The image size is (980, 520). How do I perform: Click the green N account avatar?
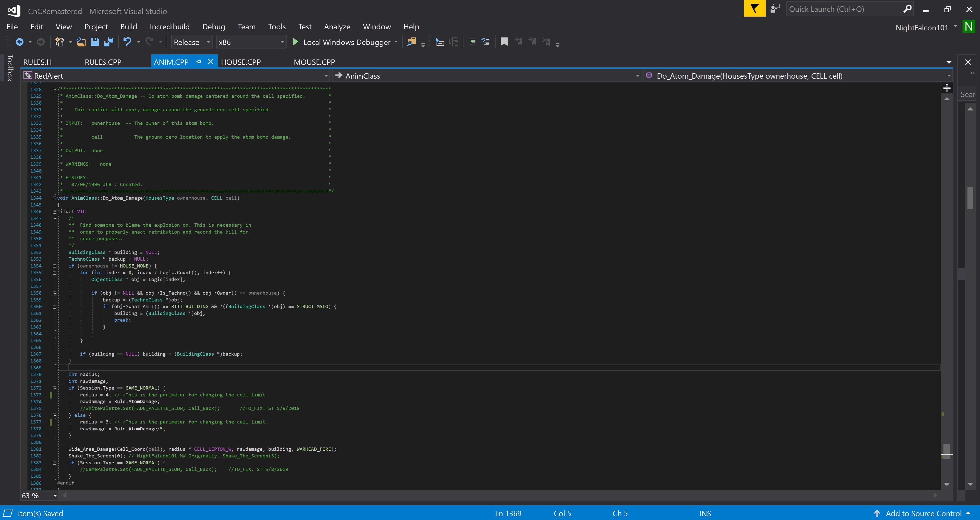[x=969, y=27]
